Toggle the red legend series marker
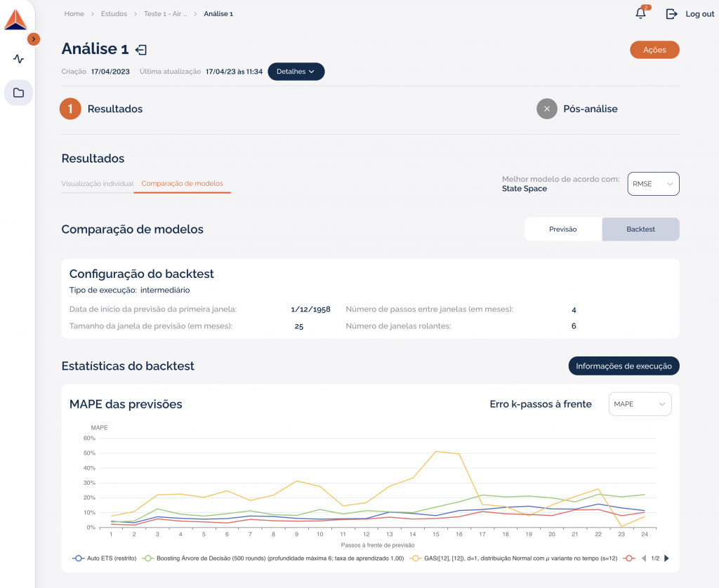Image resolution: width=719 pixels, height=588 pixels. click(x=629, y=559)
